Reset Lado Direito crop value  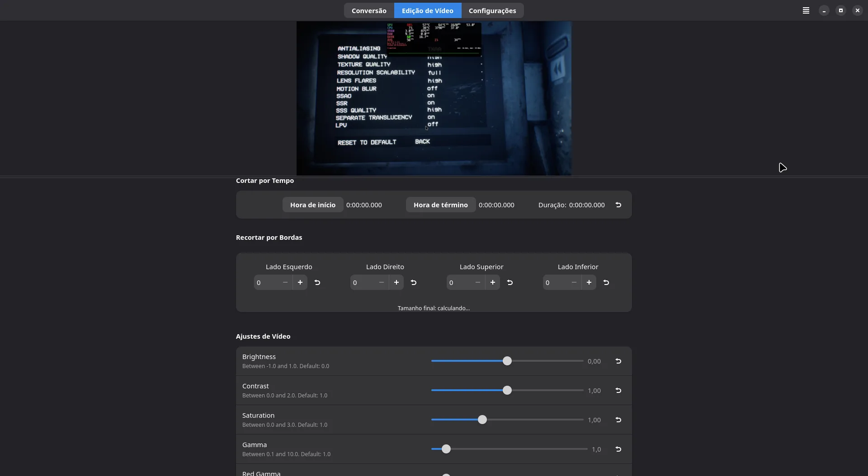(414, 283)
